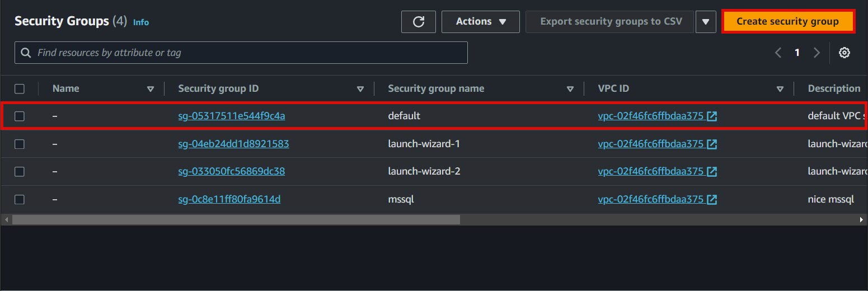Screen dimensions: 868x291
Task: Click the 'launch-wizard-2' name cell
Action: click(x=424, y=171)
